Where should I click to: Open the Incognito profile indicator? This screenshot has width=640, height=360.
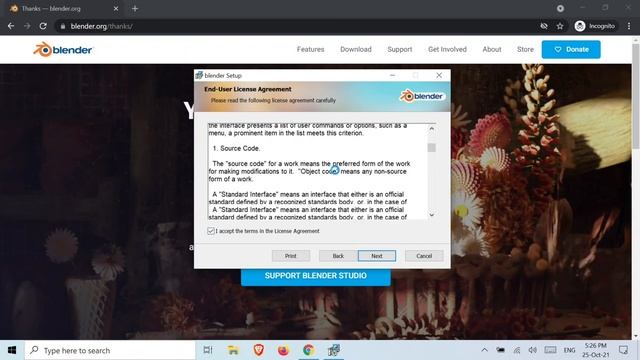coord(595,26)
